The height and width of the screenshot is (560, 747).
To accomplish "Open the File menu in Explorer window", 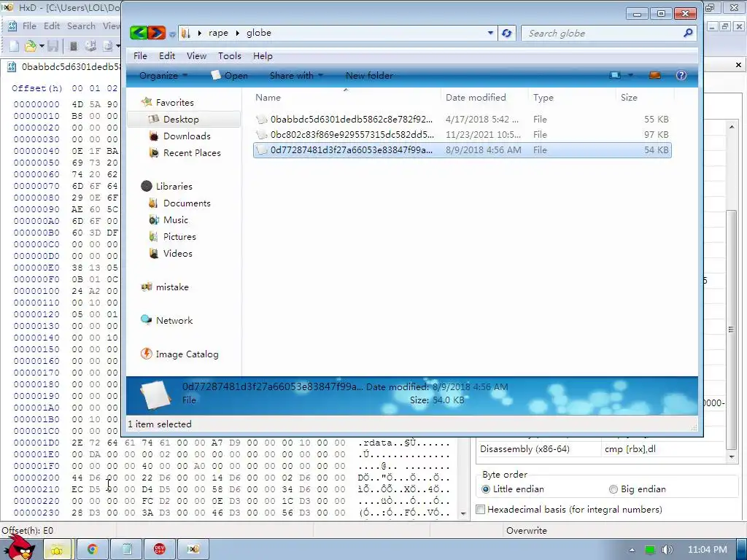I will 140,55.
